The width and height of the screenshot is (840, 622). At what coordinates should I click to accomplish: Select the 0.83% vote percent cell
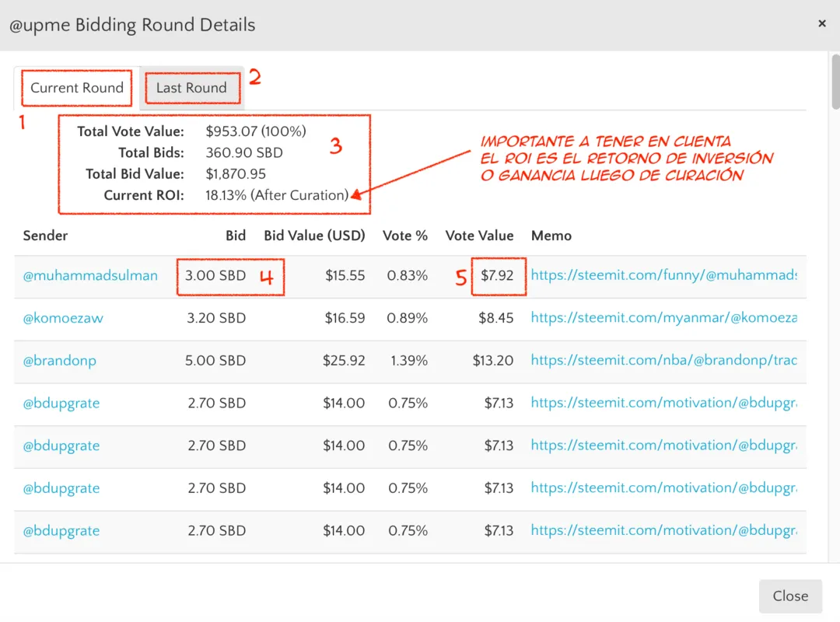click(x=407, y=275)
